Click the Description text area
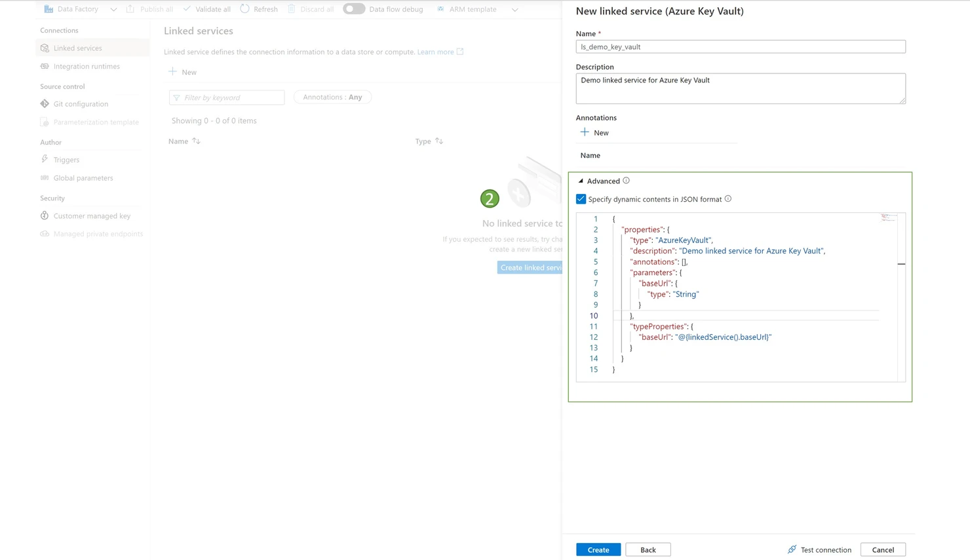The height and width of the screenshot is (560, 970). click(741, 88)
